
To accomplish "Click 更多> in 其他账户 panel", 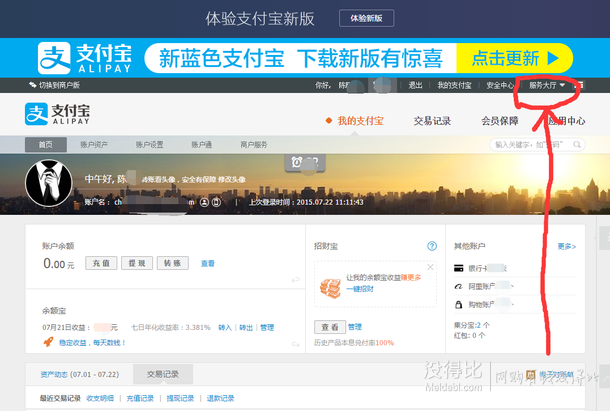I will (x=567, y=246).
